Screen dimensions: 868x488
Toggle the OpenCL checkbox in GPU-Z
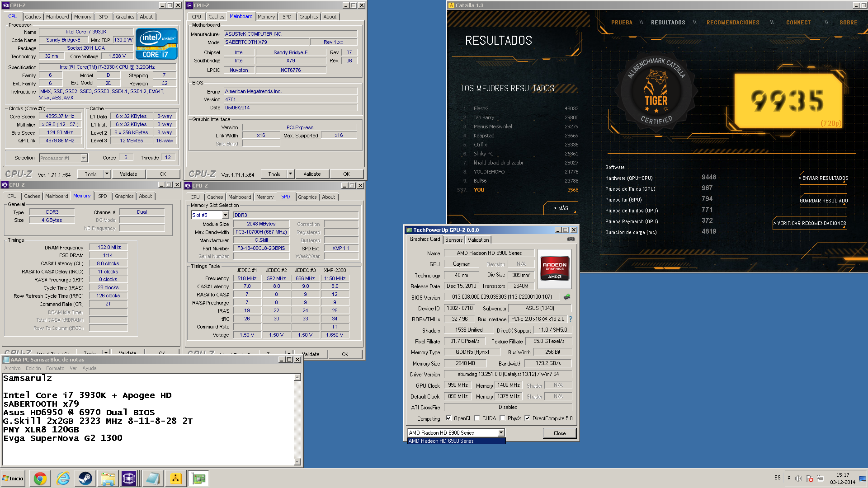pyautogui.click(x=448, y=418)
